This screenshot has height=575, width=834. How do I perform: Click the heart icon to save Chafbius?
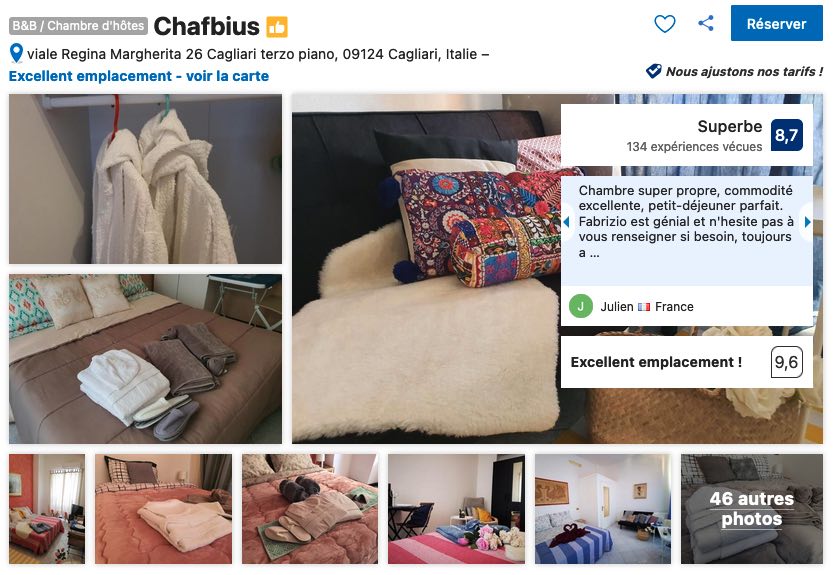pos(664,24)
